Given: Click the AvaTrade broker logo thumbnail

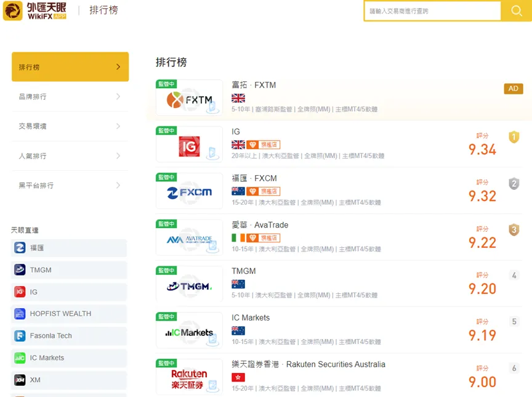Looking at the screenshot, I should 189,238.
